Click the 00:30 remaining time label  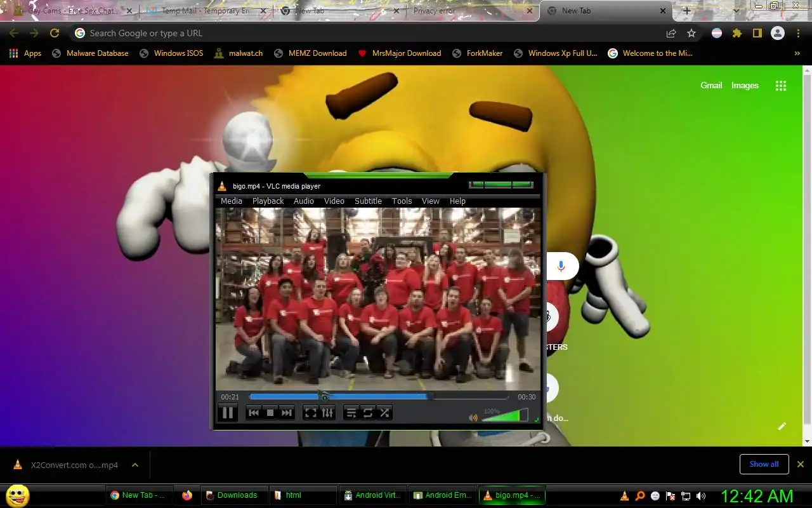pyautogui.click(x=527, y=397)
